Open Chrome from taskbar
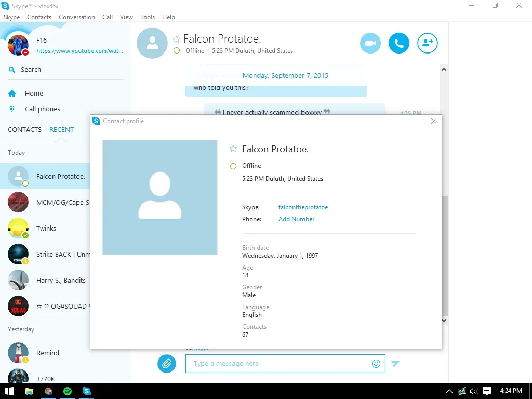Viewport: 532px width, 399px height. click(x=48, y=391)
